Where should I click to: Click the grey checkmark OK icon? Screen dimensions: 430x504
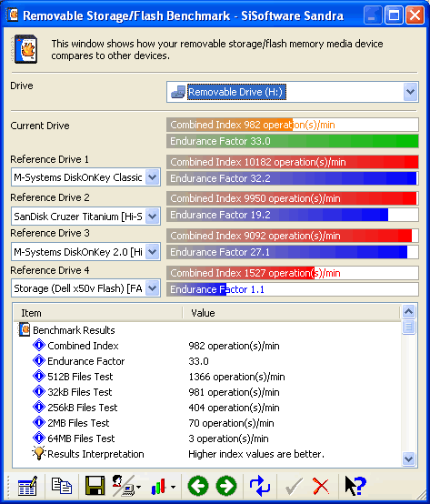(294, 486)
